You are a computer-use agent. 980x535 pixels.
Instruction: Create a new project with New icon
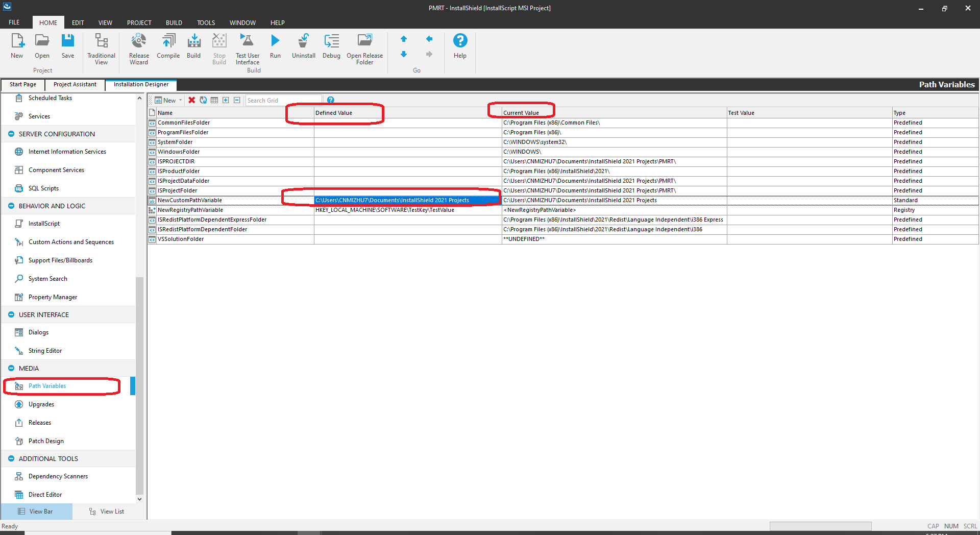[x=17, y=46]
